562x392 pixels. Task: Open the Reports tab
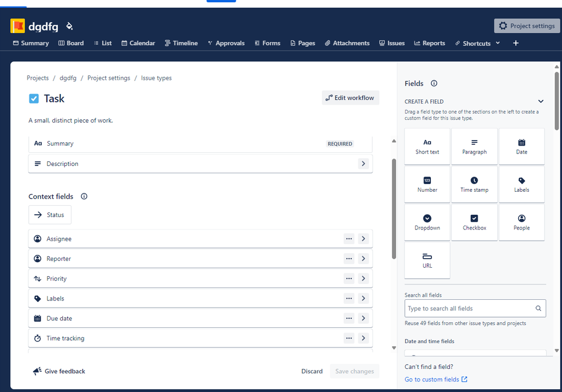430,43
